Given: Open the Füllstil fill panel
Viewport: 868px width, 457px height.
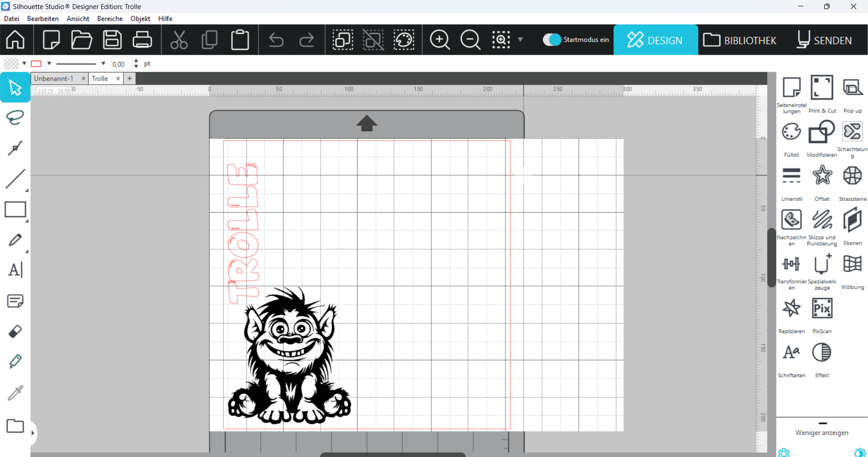Looking at the screenshot, I should (791, 138).
